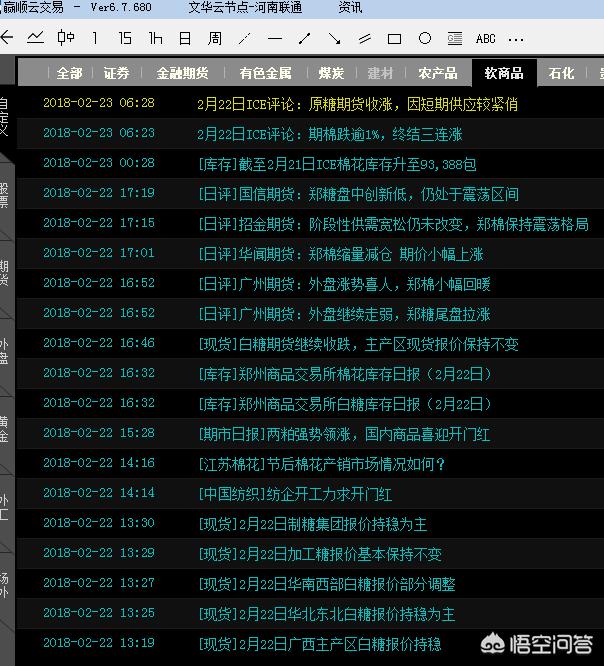Image resolution: width=604 pixels, height=666 pixels.
Task: Expand more tools via three-dots icon
Action: tap(516, 39)
